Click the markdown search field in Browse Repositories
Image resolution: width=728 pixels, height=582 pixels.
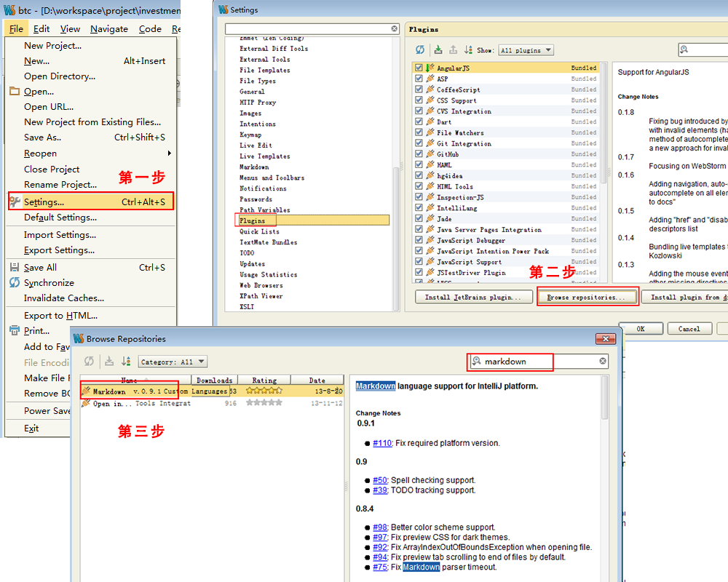(x=538, y=361)
